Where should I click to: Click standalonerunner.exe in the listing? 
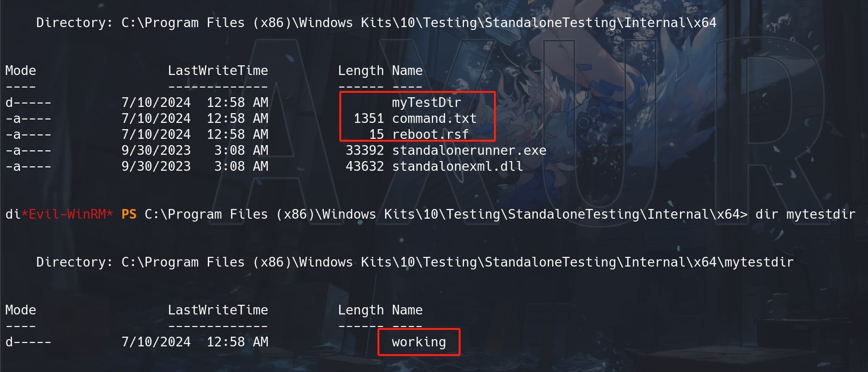coord(469,150)
